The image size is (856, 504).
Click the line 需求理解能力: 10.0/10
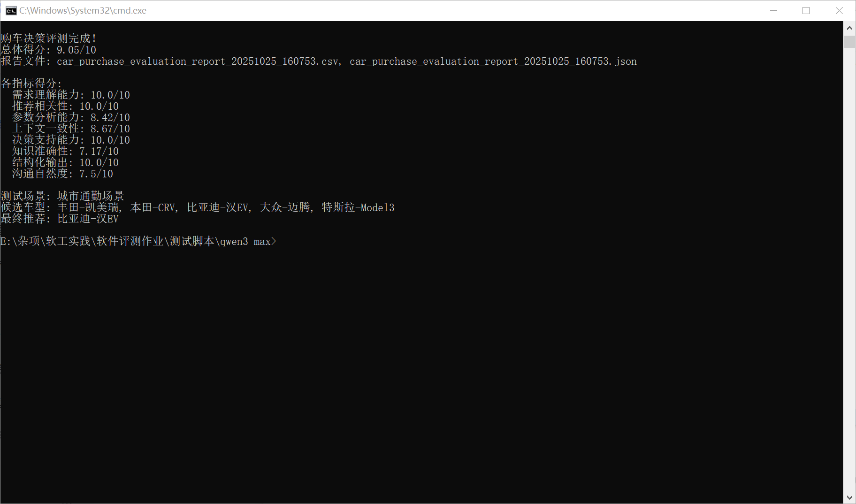click(71, 95)
